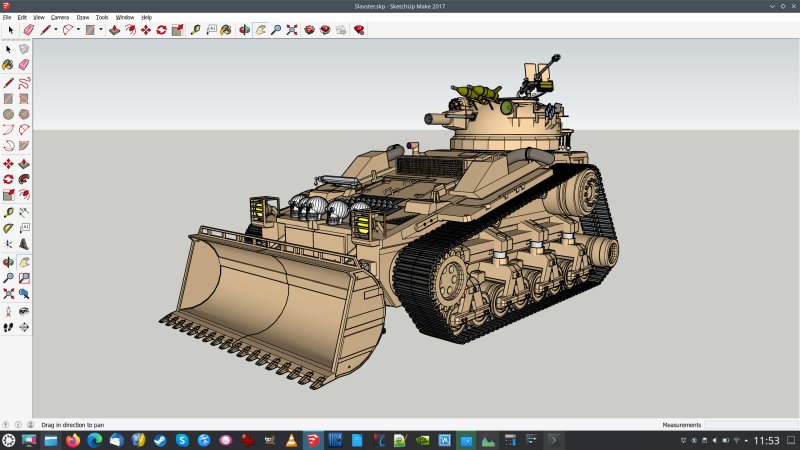
Task: Choose the Select arrow tool in top toolbar
Action: (x=11, y=30)
